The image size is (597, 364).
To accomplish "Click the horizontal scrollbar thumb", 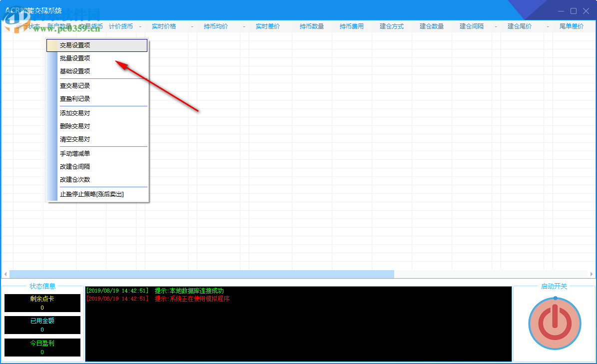I will pos(202,274).
